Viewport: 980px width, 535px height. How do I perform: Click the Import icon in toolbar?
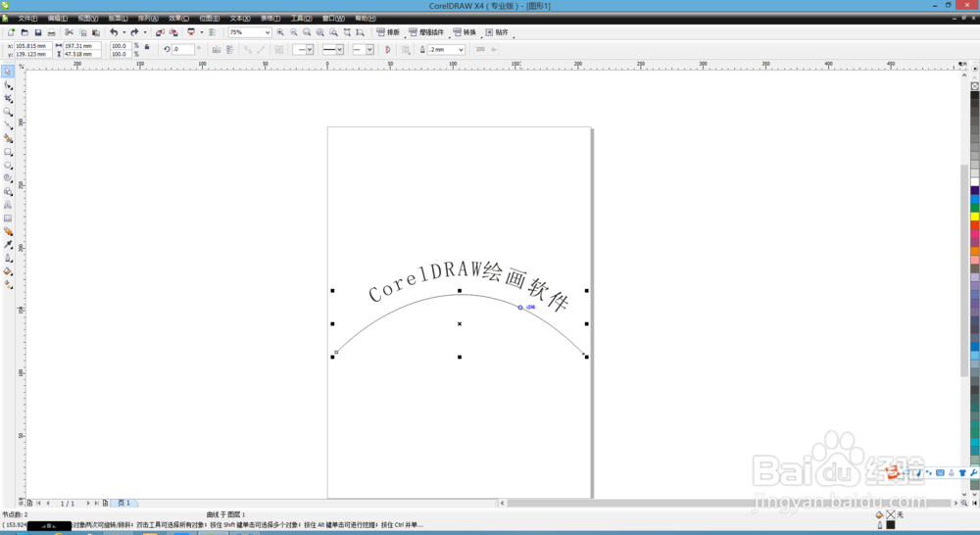pyautogui.click(x=160, y=32)
